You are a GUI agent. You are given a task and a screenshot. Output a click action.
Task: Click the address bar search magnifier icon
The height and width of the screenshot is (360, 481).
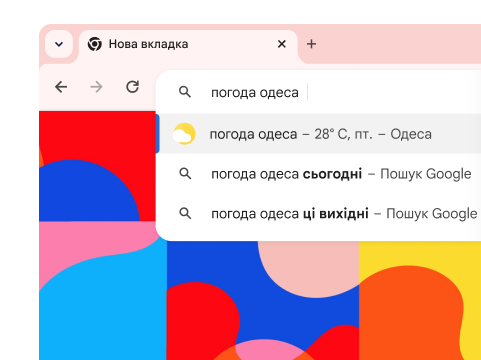click(x=185, y=92)
